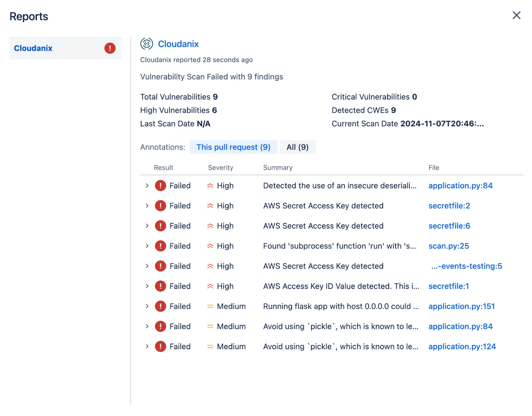Click the high severity icon on the deserialization row
This screenshot has width=532, height=416.
click(x=210, y=186)
